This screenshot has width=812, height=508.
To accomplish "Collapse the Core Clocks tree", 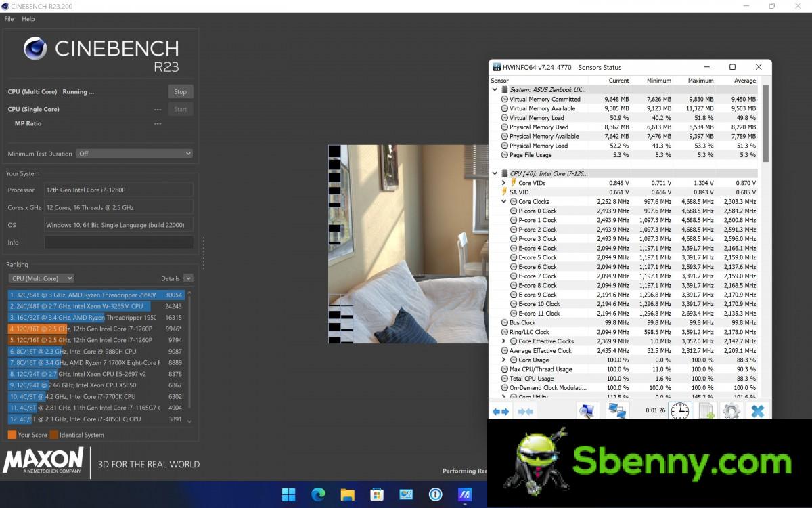I will (x=503, y=201).
